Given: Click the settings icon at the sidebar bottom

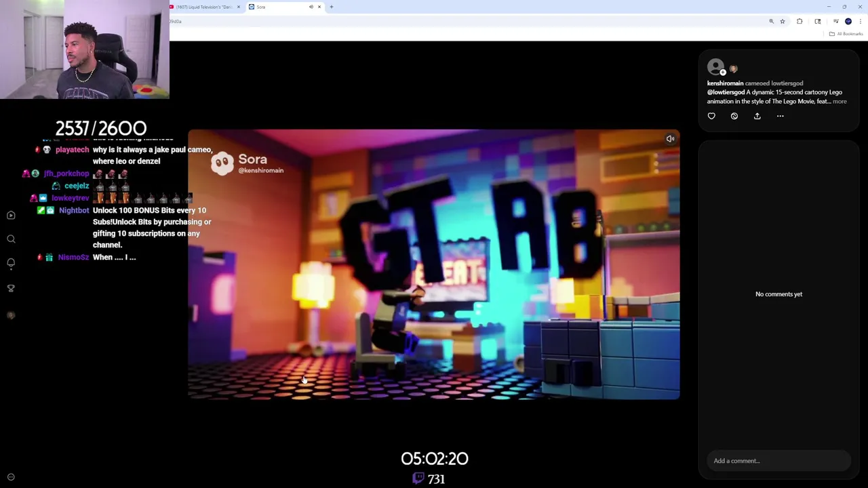Looking at the screenshot, I should [11, 477].
